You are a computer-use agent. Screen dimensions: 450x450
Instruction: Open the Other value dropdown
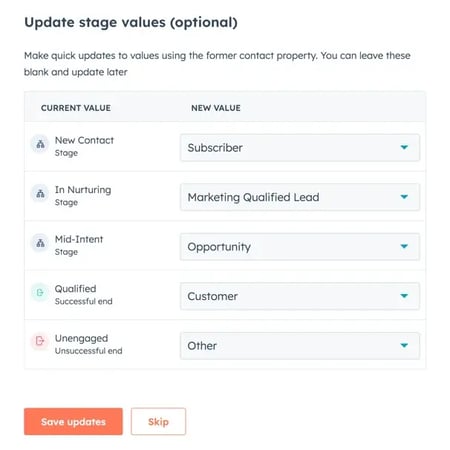click(300, 346)
